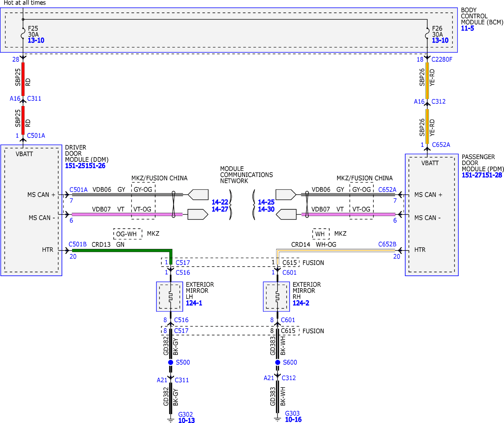The image size is (504, 423).
Task: Open network page link 14-22
Action: [x=220, y=202]
